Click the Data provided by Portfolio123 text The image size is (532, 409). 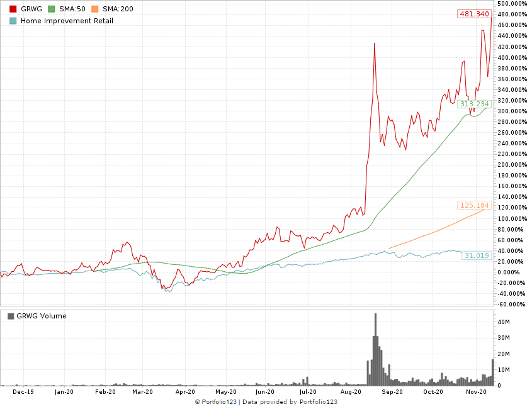click(x=290, y=402)
